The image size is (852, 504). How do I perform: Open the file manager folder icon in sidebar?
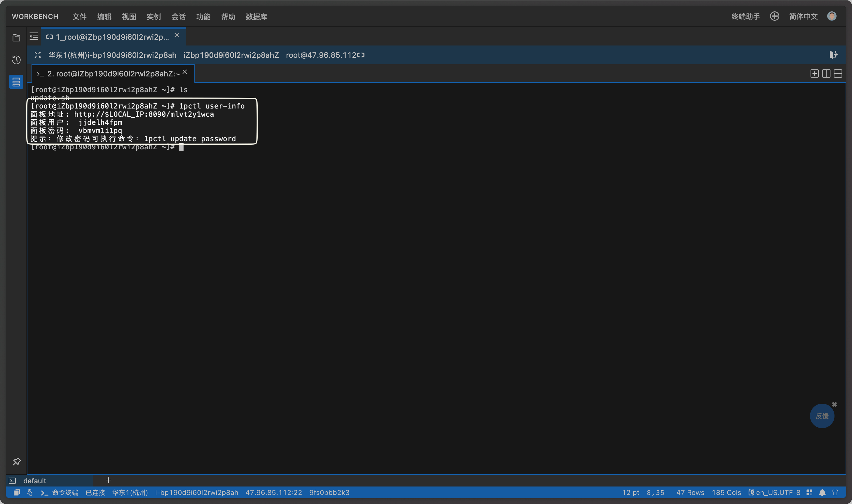click(x=16, y=38)
